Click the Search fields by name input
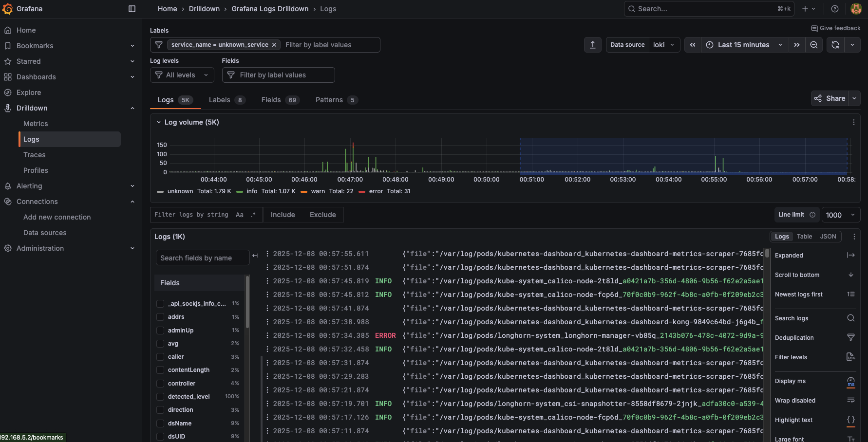The image size is (868, 442). point(202,258)
